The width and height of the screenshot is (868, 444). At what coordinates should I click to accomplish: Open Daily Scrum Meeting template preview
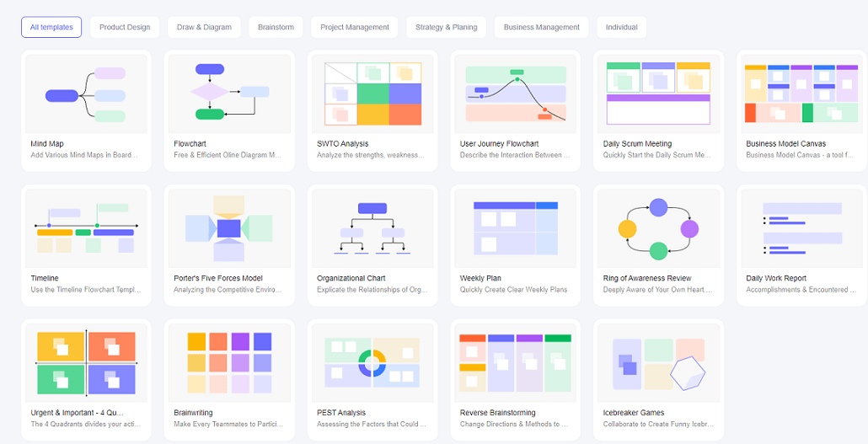[x=659, y=94]
